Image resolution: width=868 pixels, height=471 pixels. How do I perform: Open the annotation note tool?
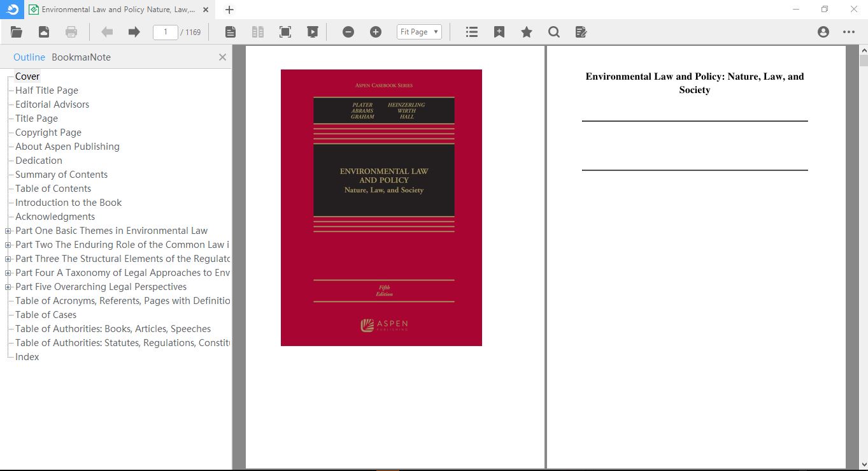pyautogui.click(x=581, y=32)
